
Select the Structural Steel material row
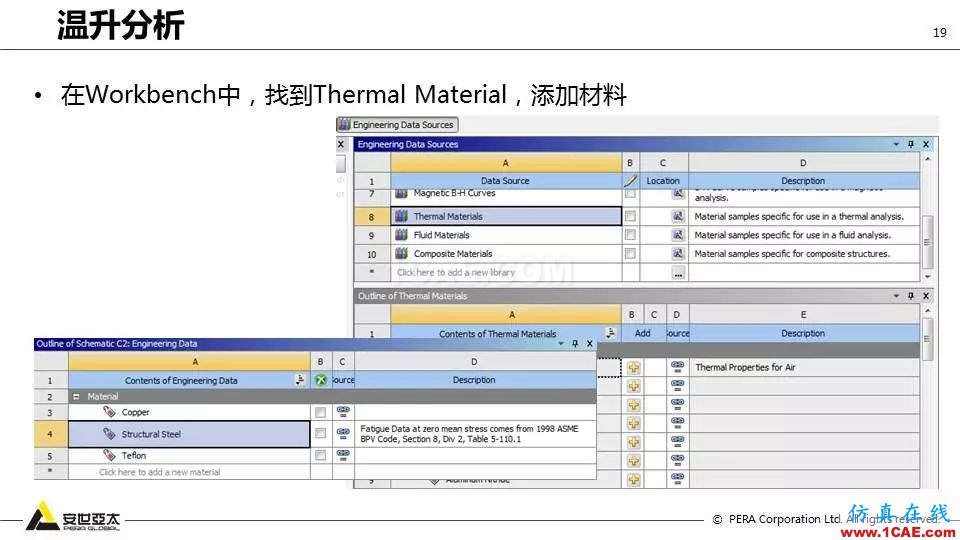coord(189,434)
